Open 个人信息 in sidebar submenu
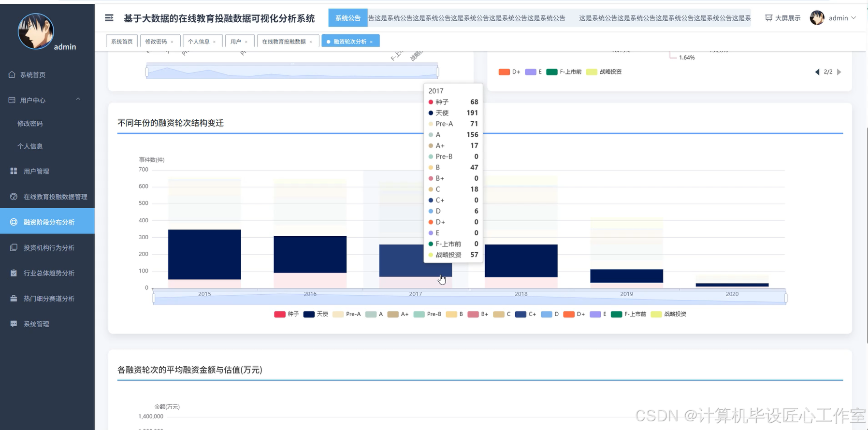This screenshot has width=868, height=430. 30,146
